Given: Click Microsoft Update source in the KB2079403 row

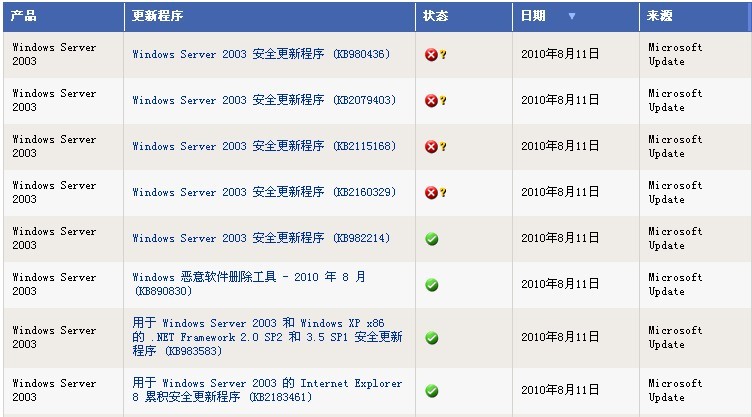Looking at the screenshot, I should tap(675, 100).
